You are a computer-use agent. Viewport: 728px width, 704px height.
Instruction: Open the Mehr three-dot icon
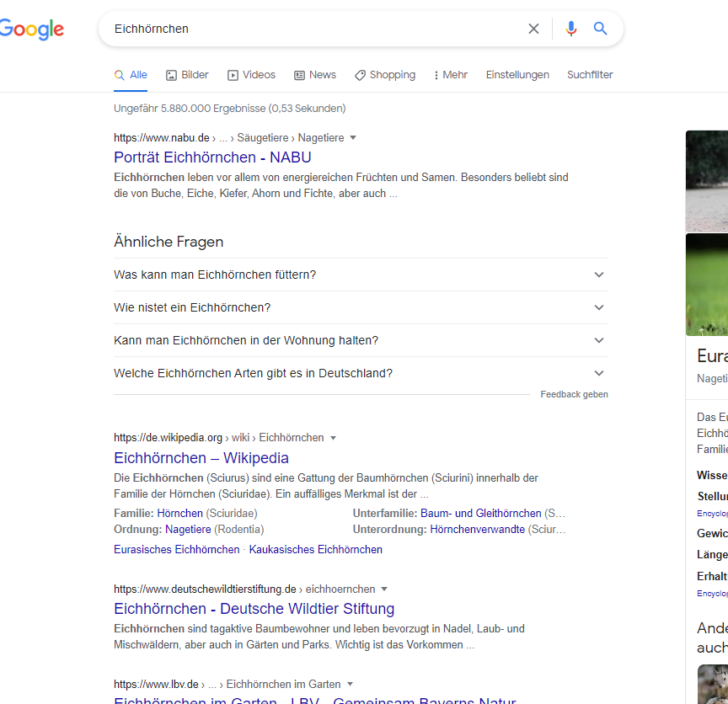coord(436,74)
